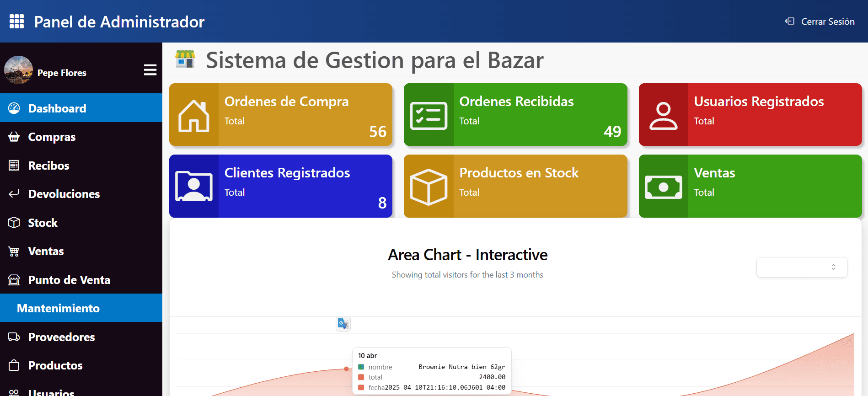Open the Ordenes de Compra card
868x396 pixels.
(x=281, y=114)
